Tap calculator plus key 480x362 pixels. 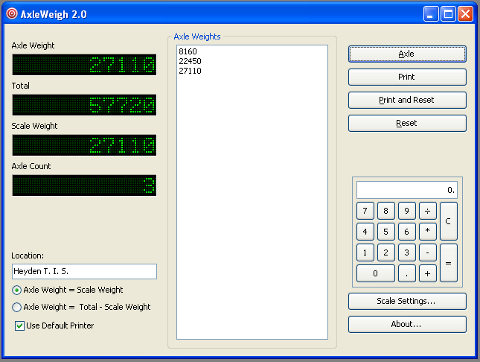coord(428,273)
